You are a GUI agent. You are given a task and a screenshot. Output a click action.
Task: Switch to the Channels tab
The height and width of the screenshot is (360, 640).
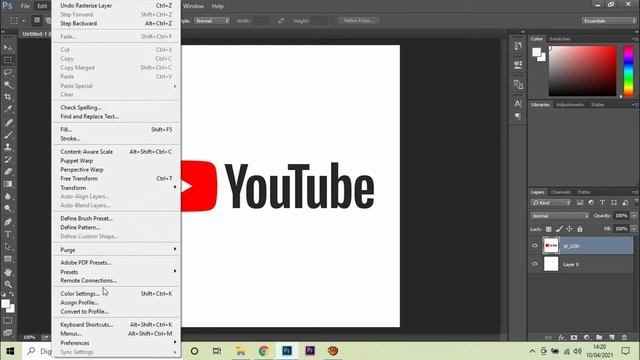tap(561, 192)
